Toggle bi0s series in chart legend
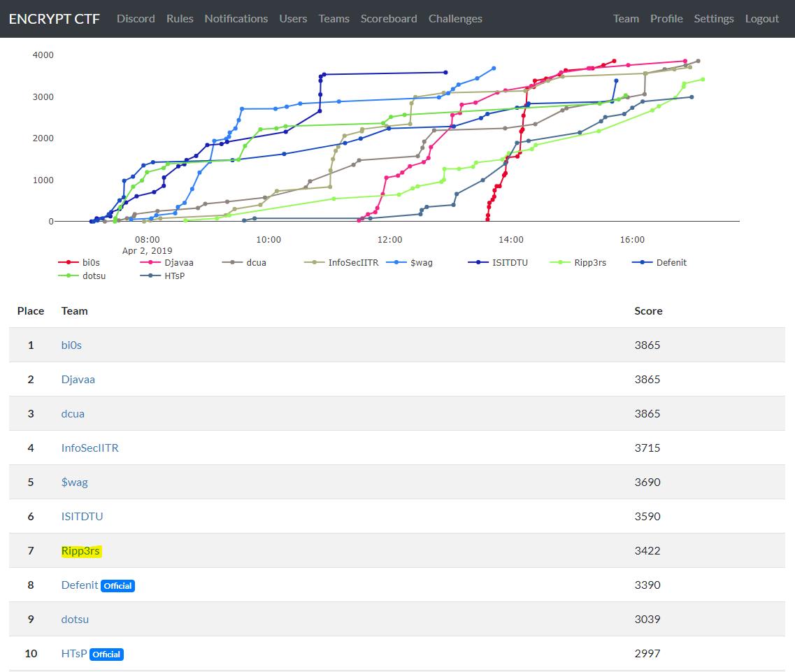The image size is (795, 672). coord(80,262)
